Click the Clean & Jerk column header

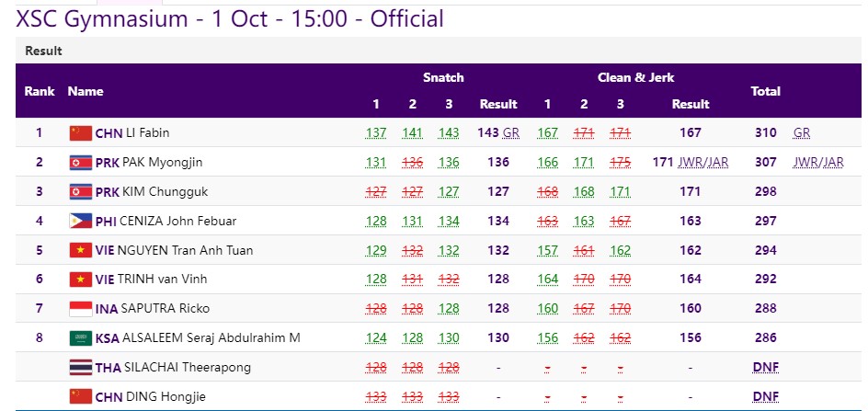[x=635, y=77]
